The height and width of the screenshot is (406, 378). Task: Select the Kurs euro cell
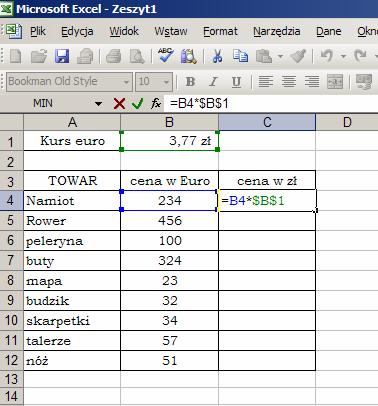tap(72, 141)
